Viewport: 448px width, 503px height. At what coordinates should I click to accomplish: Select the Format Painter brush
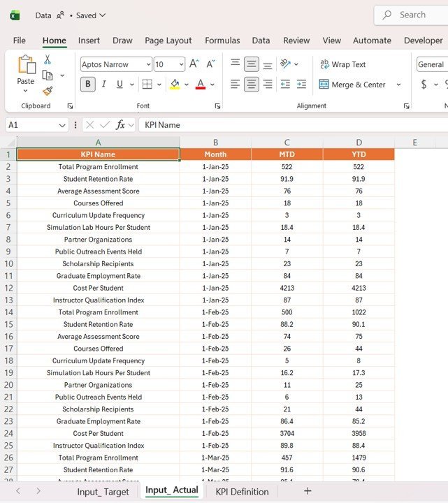pos(48,91)
